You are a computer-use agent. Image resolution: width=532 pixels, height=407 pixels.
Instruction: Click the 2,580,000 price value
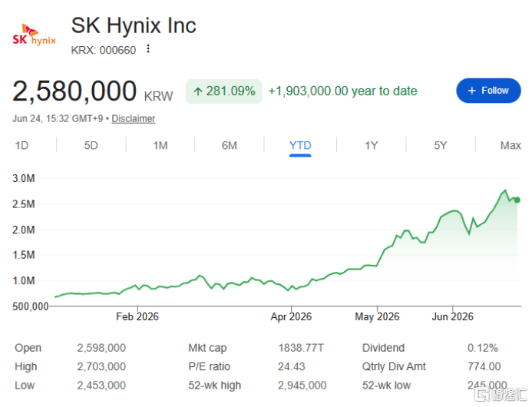click(74, 91)
